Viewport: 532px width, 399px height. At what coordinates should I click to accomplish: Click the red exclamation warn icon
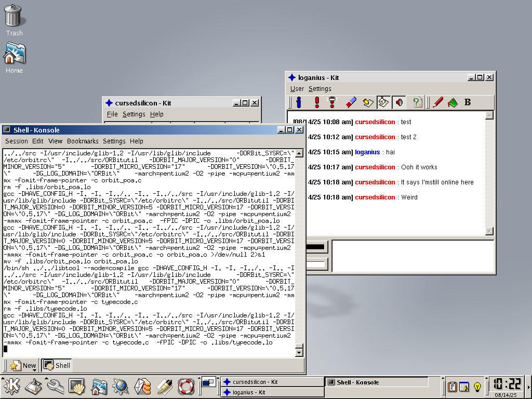[x=316, y=102]
